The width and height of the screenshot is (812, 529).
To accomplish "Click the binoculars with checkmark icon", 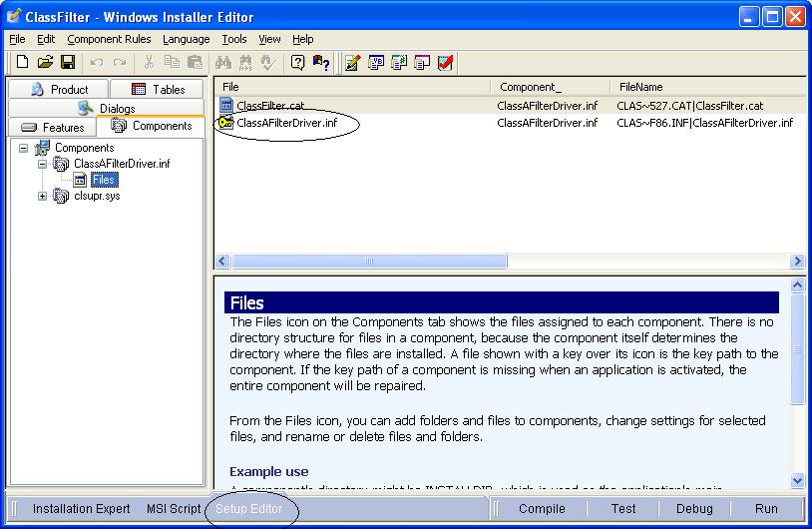I will point(268,63).
